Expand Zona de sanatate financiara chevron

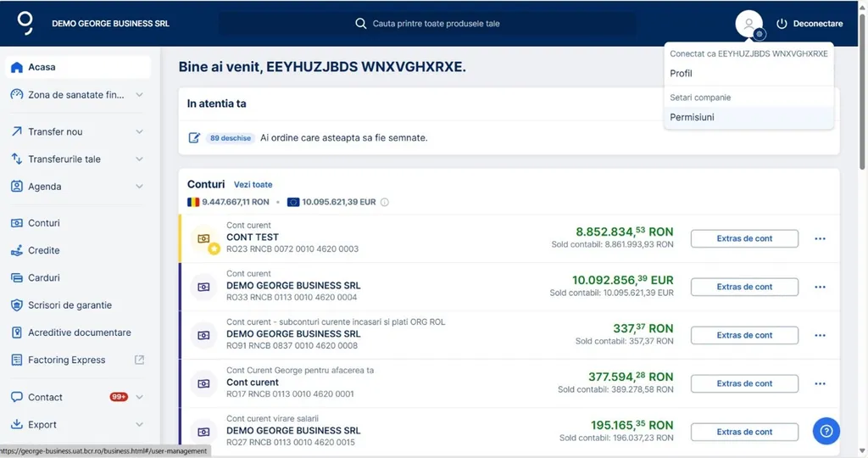pos(140,95)
